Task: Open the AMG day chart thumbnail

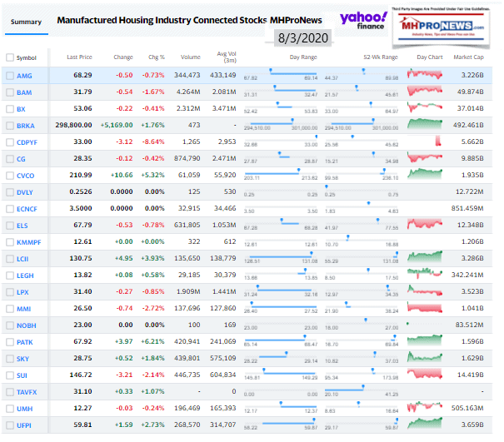Action: point(425,75)
